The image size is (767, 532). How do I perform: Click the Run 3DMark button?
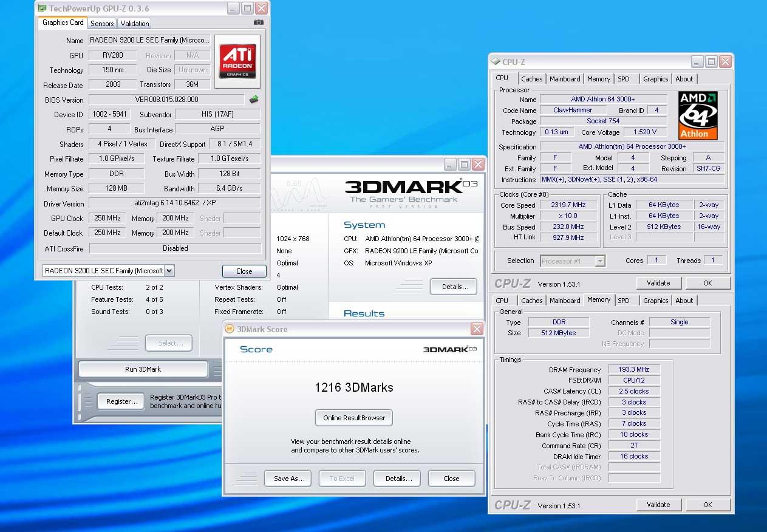tap(143, 369)
